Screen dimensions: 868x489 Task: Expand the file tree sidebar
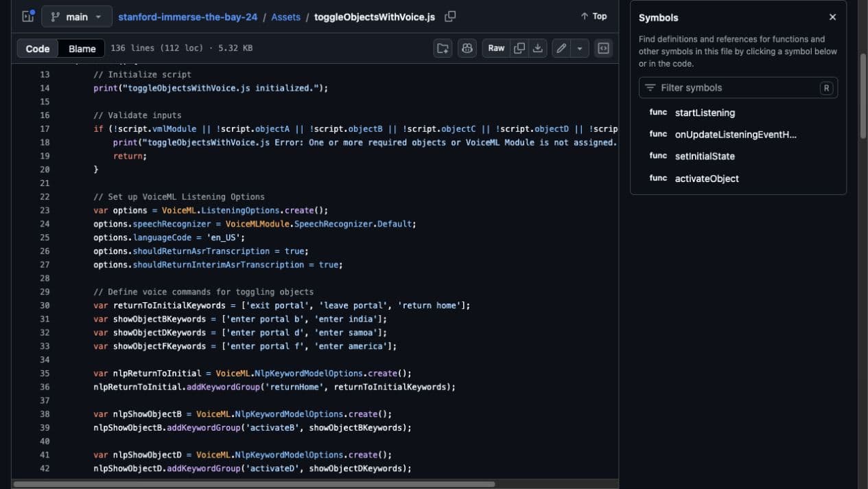[28, 16]
